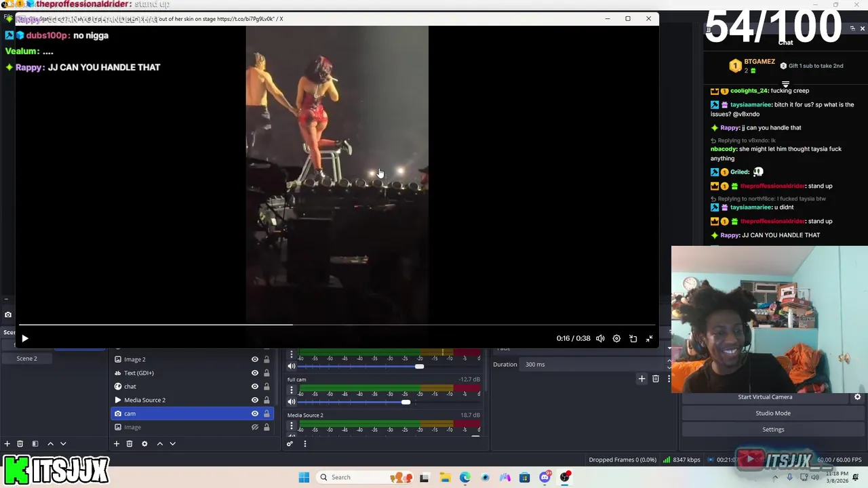
Task: Move scene down arrow
Action: (x=63, y=444)
